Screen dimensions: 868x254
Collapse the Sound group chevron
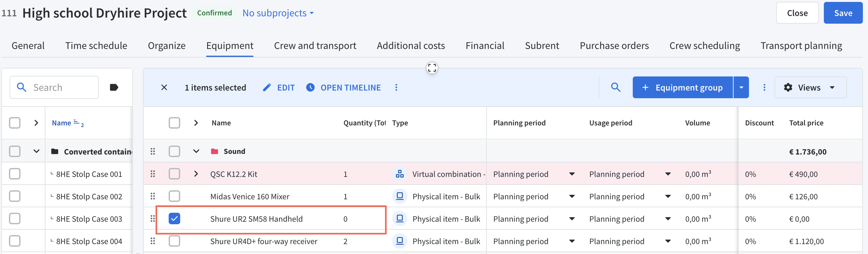(196, 151)
